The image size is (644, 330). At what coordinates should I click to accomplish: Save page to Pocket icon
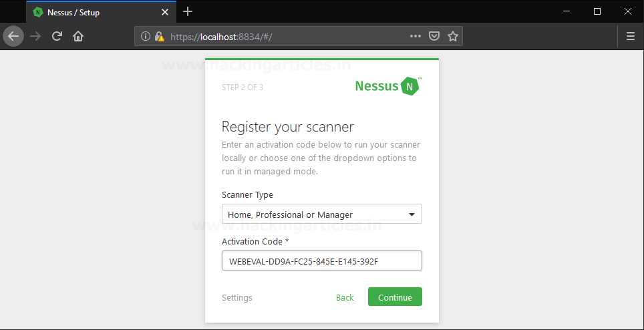click(434, 36)
